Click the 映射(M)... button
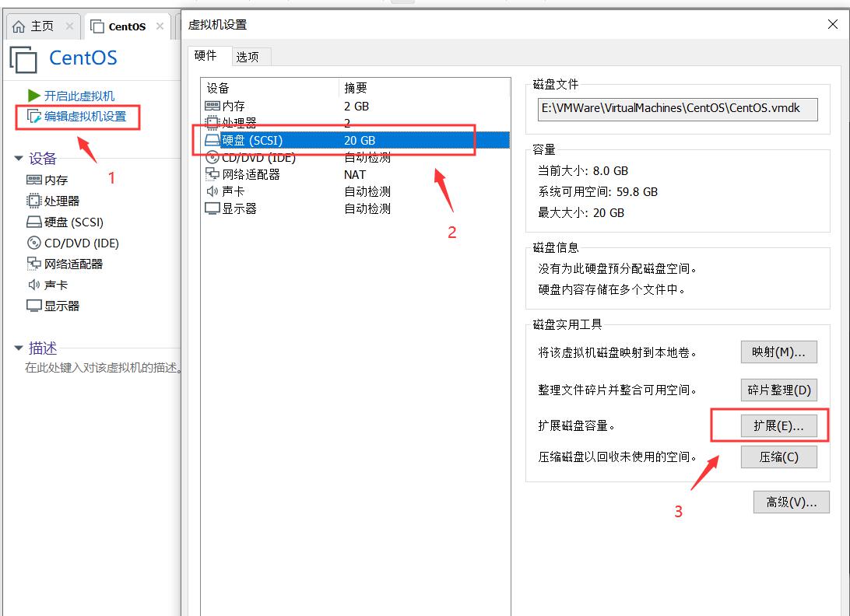This screenshot has height=616, width=850. 778,352
